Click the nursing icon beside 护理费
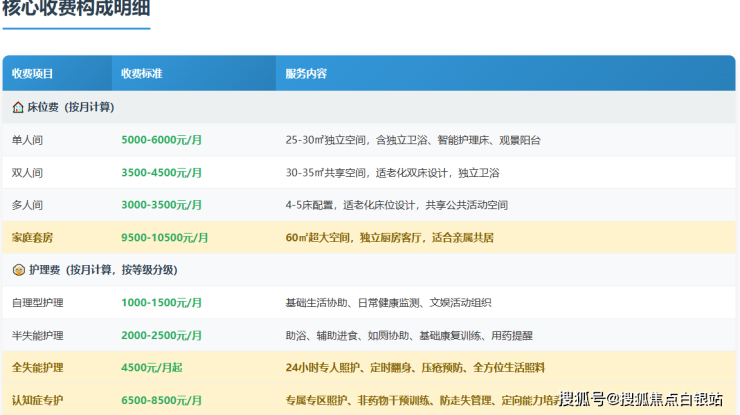The image size is (740, 415). [18, 270]
